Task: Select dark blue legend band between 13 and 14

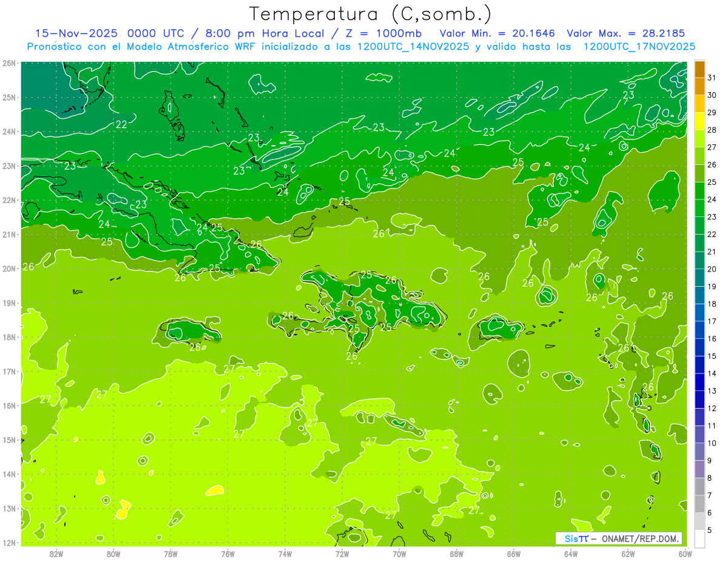Action: 699,383
